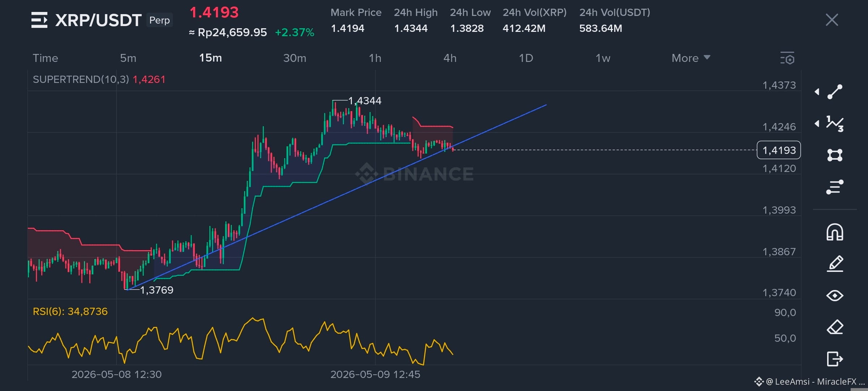Toggle the magnet snap mode

[x=835, y=232]
